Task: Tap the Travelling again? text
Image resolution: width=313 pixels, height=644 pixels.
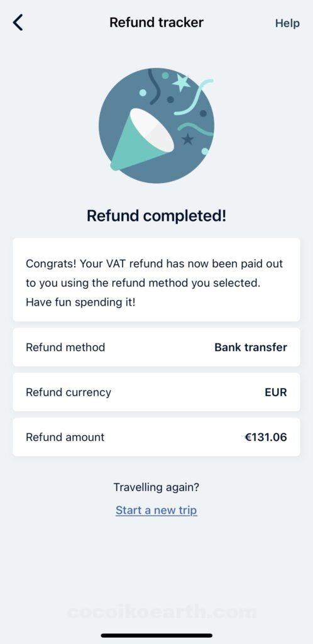Action: coord(156,487)
